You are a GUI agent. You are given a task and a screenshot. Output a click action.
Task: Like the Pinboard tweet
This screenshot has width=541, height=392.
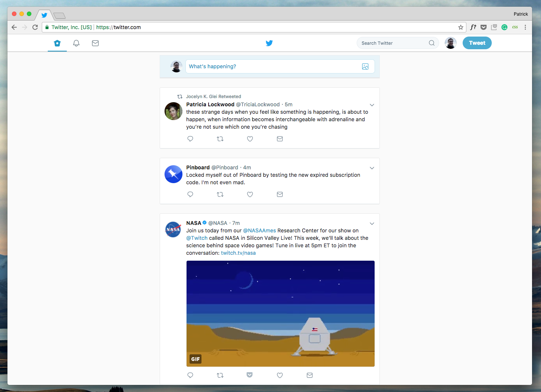coord(250,194)
